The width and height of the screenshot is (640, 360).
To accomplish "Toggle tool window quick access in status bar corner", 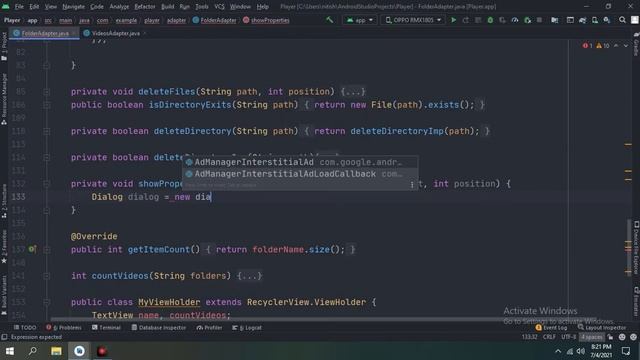I will click(x=4, y=337).
